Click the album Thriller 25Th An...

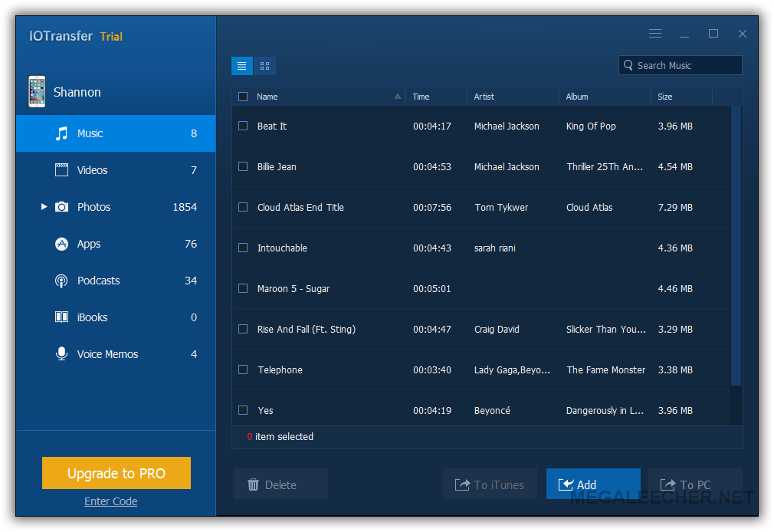point(605,166)
